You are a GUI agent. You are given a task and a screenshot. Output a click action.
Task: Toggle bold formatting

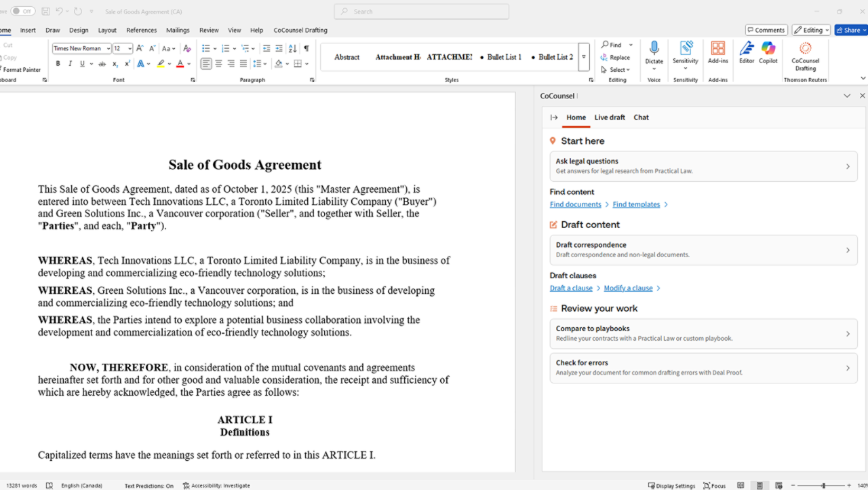[58, 64]
